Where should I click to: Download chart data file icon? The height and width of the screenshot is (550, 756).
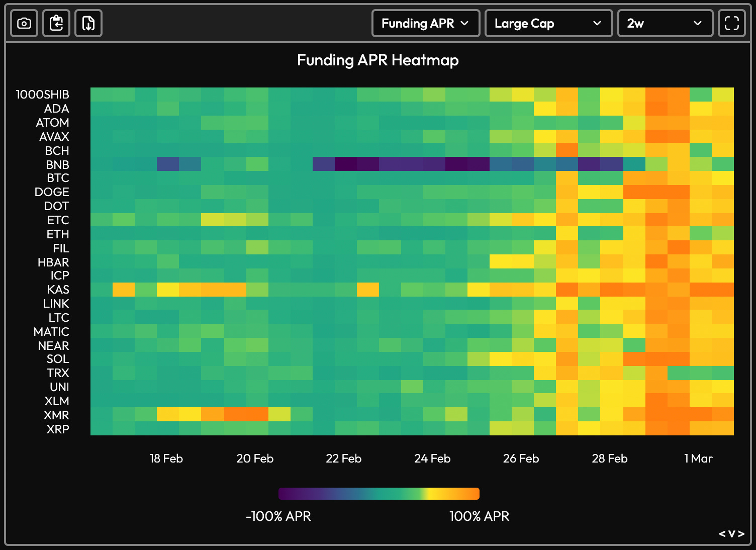[88, 23]
